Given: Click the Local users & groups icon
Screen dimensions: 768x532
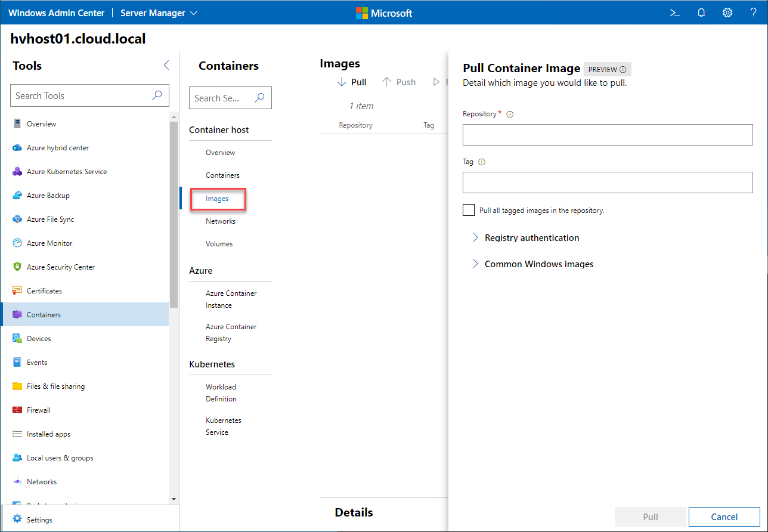Looking at the screenshot, I should [x=17, y=458].
